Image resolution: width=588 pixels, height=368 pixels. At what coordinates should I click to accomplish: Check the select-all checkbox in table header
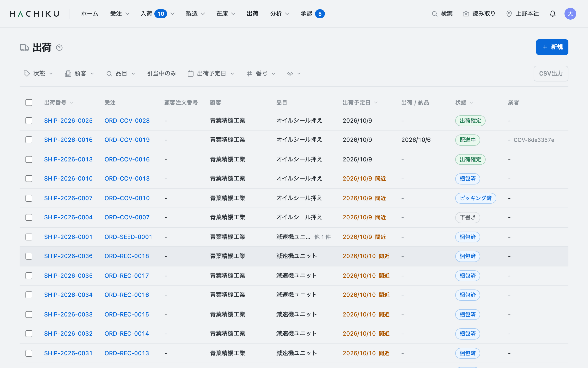29,103
